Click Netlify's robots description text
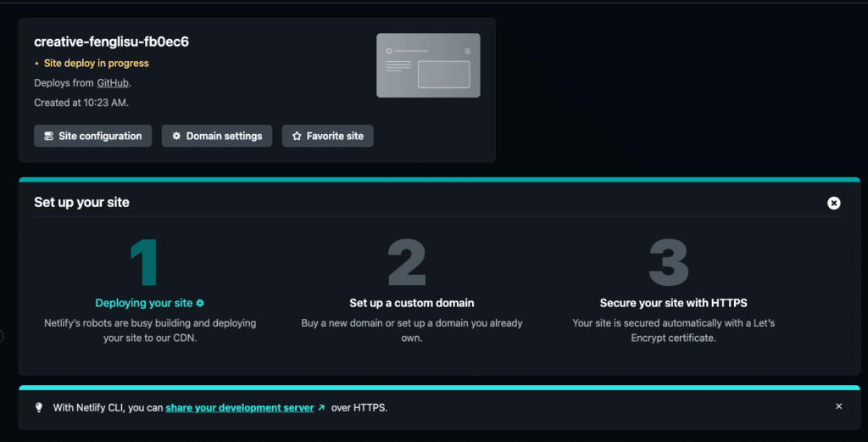Viewport: 868px width, 442px height. (150, 330)
